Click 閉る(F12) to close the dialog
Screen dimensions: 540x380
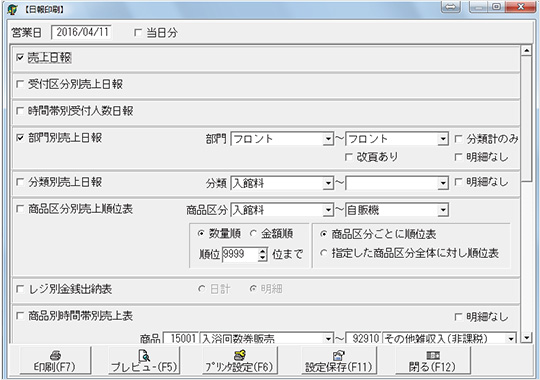coord(433,360)
